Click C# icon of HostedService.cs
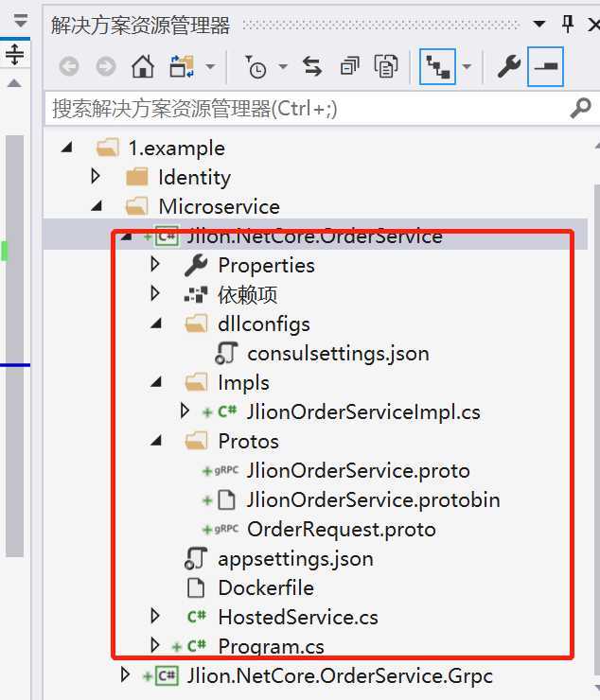The width and height of the screenshot is (600, 700). pyautogui.click(x=197, y=617)
